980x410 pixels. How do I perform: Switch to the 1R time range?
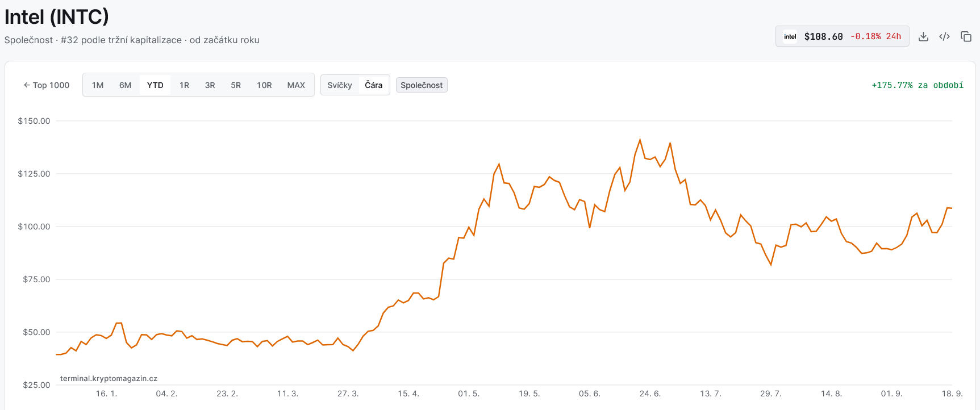(x=184, y=85)
